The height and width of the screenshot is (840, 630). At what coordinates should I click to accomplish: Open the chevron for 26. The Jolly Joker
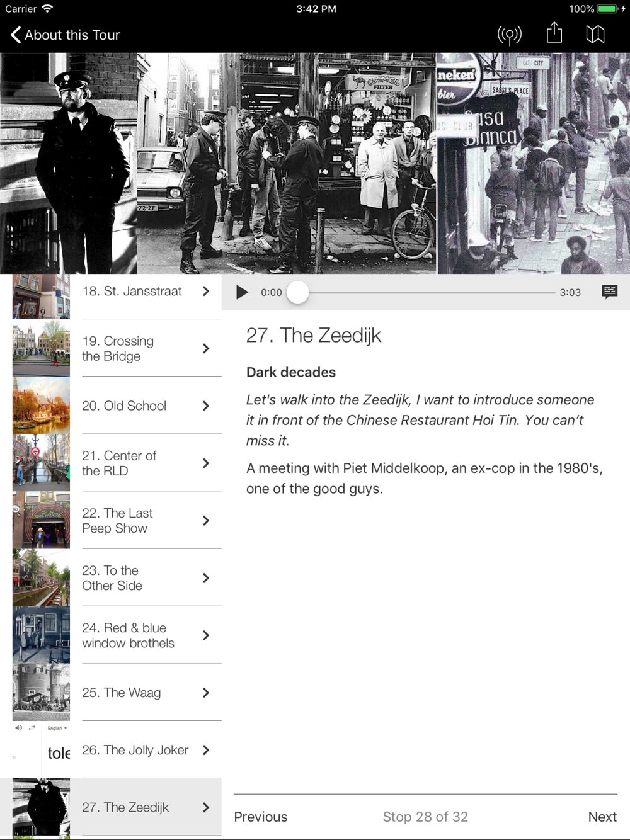(x=205, y=750)
